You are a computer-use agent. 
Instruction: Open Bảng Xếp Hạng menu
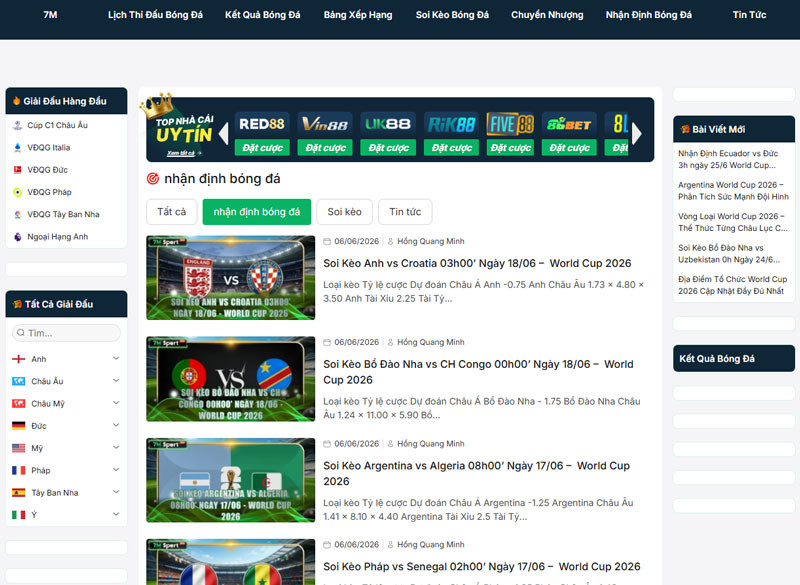[358, 15]
